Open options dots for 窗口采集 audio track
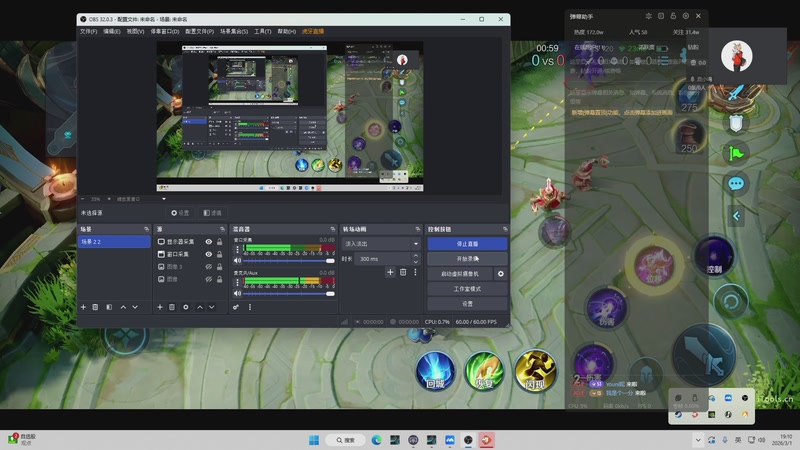The height and width of the screenshot is (450, 800). coord(237,249)
